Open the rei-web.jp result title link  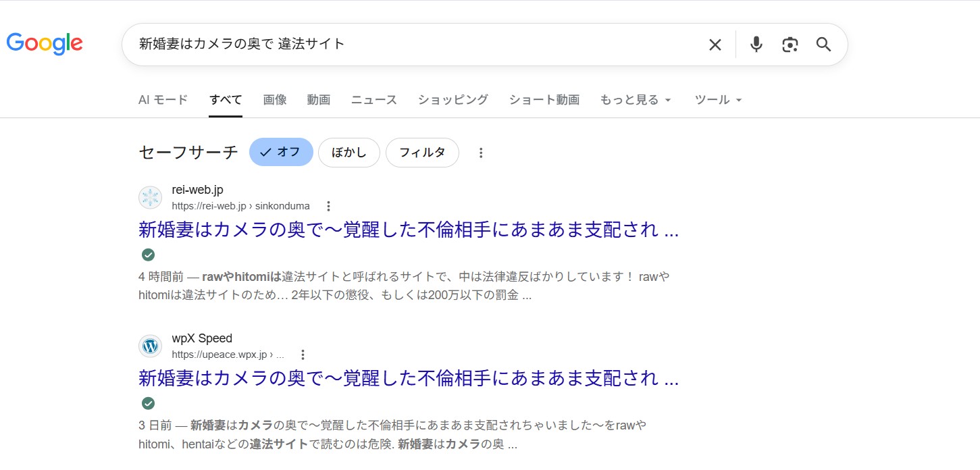[409, 230]
